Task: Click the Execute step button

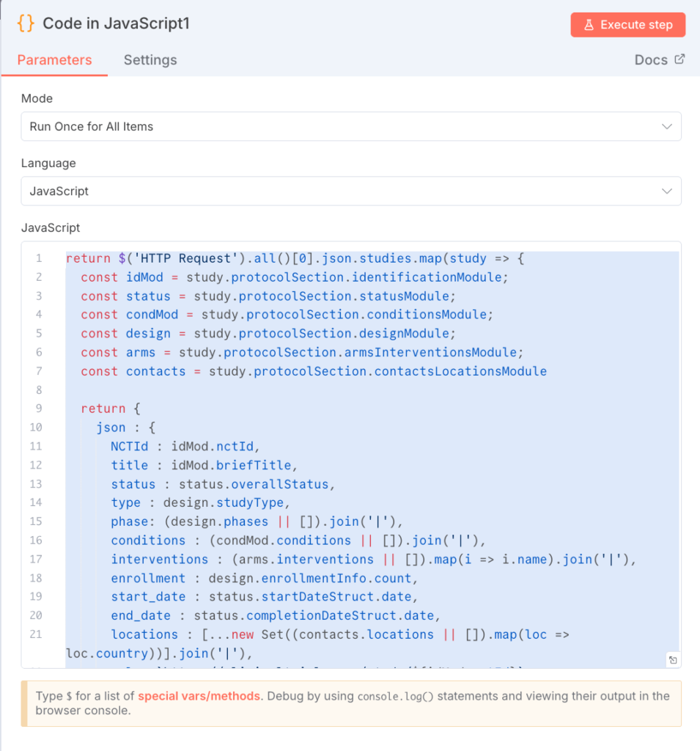Action: click(x=628, y=24)
